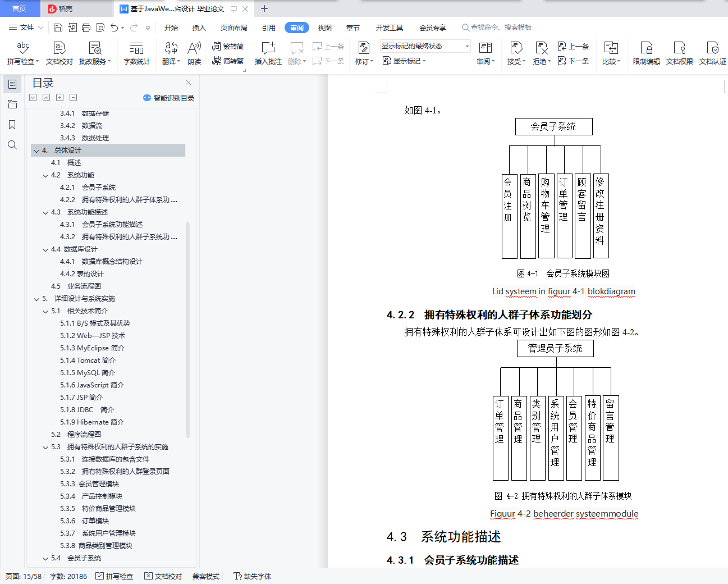Image resolution: width=728 pixels, height=584 pixels.
Task: Start read aloud (朗读)
Action: 194,53
